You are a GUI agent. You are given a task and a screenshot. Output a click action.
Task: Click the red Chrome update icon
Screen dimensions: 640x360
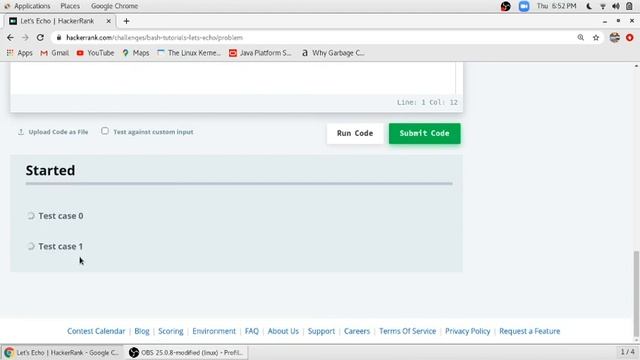pos(630,38)
